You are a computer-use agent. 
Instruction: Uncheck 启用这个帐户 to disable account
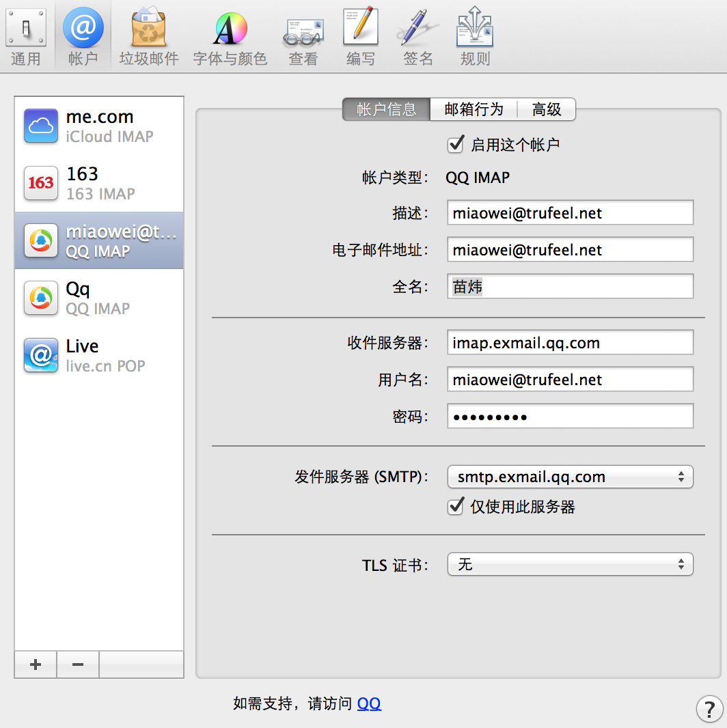coord(456,144)
